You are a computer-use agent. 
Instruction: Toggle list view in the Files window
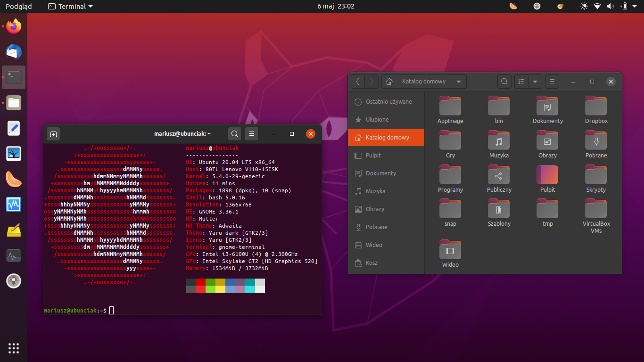pyautogui.click(x=521, y=82)
